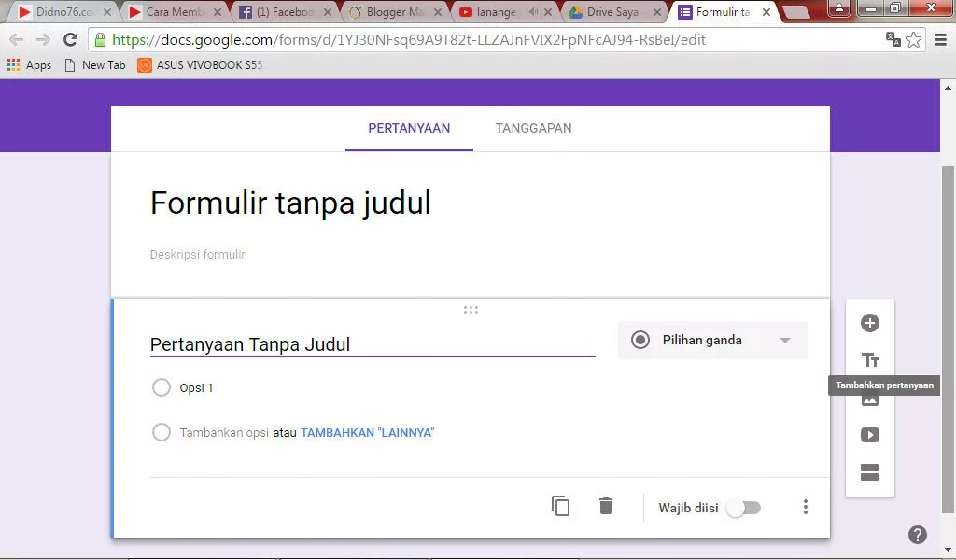Click the Chrome user profile icon
This screenshot has width=956, height=560.
point(839,8)
